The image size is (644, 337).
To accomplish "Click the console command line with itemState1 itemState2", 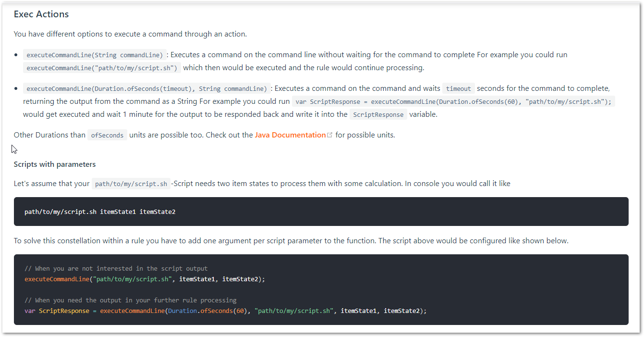I will 100,212.
